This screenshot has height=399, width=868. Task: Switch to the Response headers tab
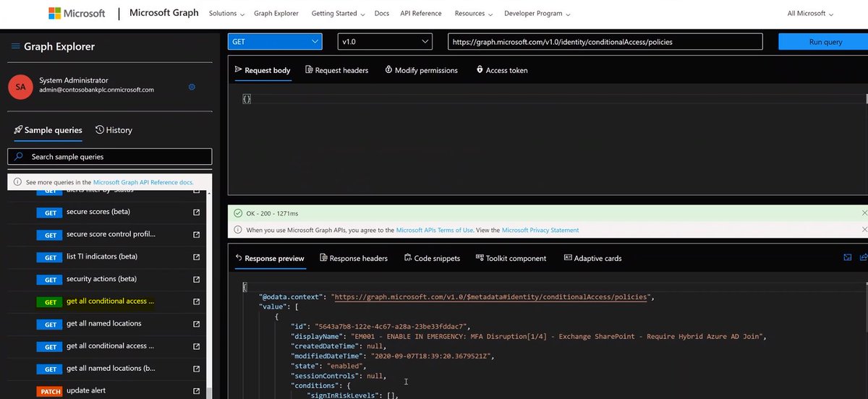354,258
